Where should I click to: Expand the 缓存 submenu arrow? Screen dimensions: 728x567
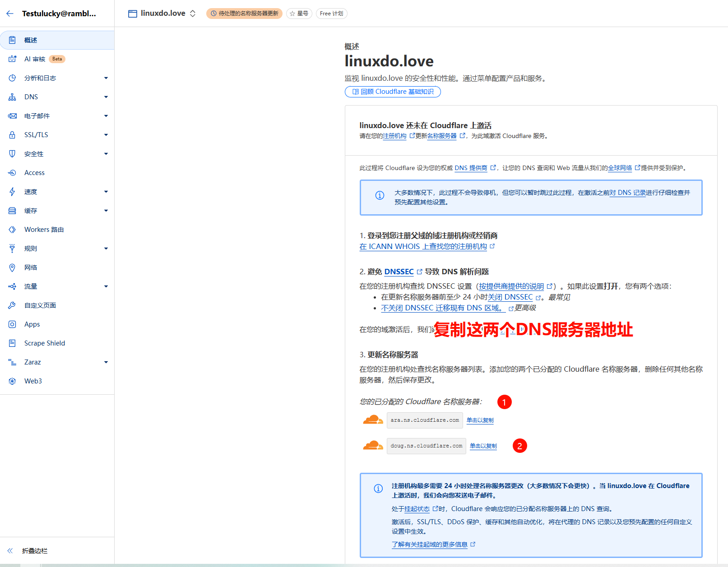point(106,211)
